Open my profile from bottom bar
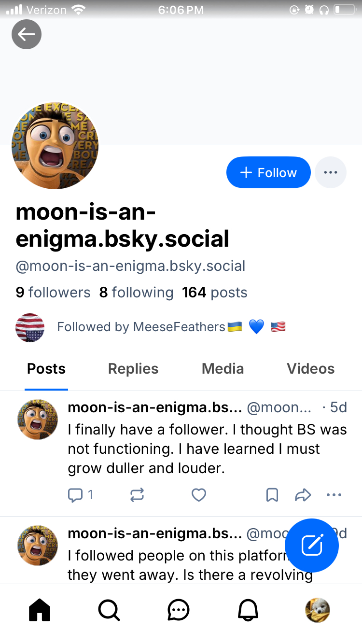 [318, 611]
